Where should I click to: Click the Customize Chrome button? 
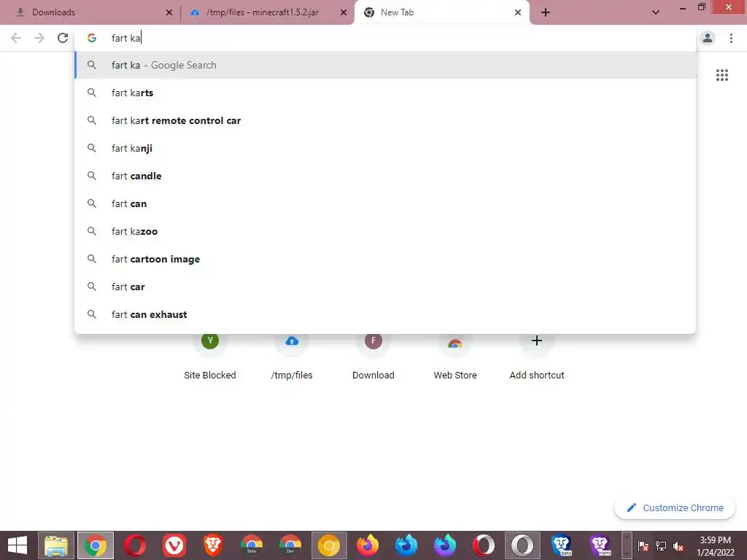(675, 508)
